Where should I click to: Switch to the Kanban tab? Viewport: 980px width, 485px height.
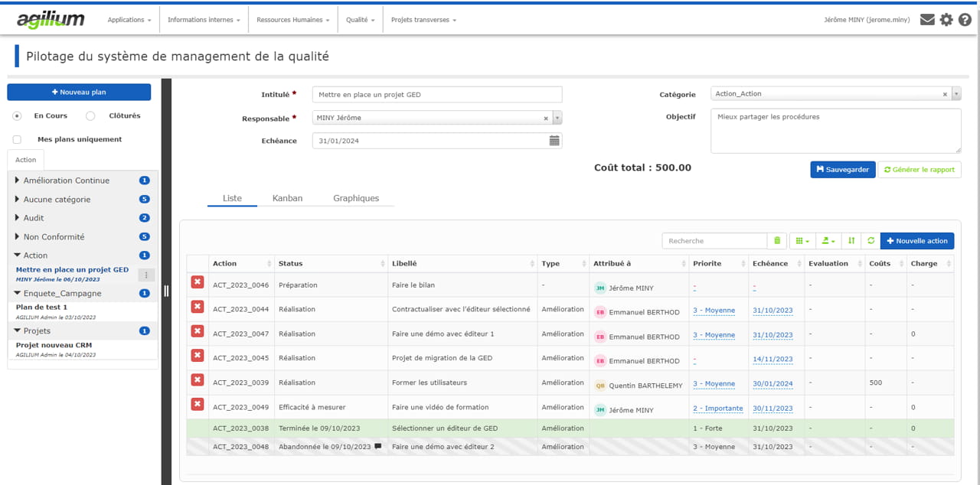click(x=288, y=197)
